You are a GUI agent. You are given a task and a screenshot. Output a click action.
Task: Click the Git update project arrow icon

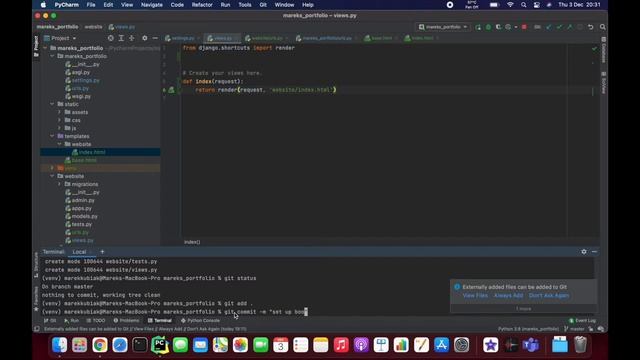pos(549,27)
